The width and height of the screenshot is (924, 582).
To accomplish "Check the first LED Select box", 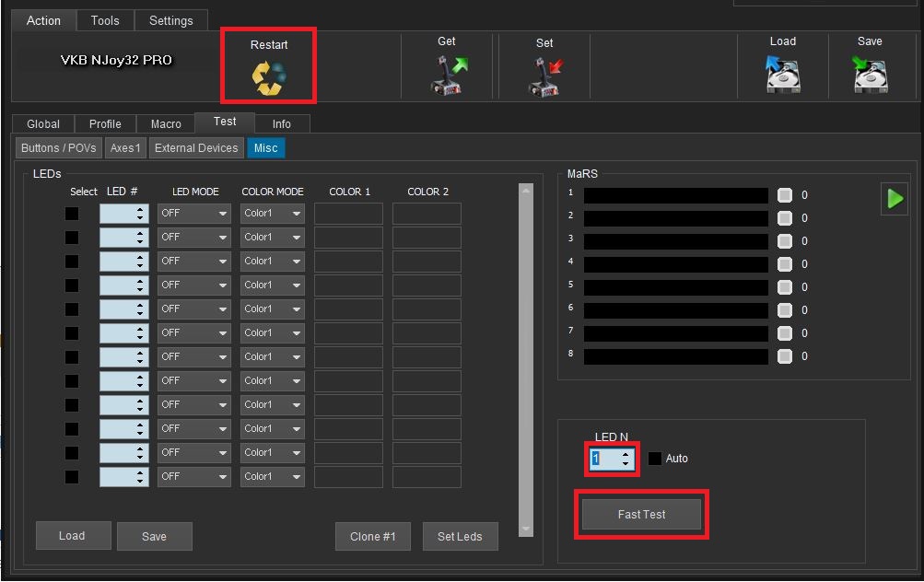I will tap(72, 214).
